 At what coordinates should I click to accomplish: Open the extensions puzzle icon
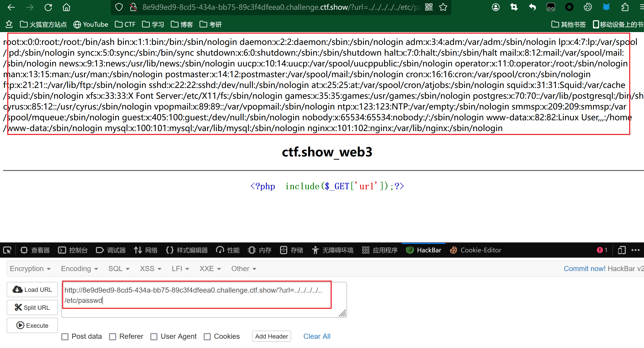pyautogui.click(x=625, y=7)
